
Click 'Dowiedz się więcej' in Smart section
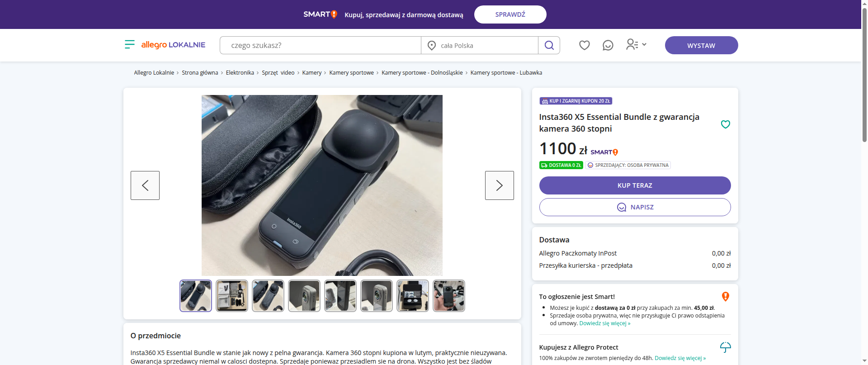(x=604, y=323)
